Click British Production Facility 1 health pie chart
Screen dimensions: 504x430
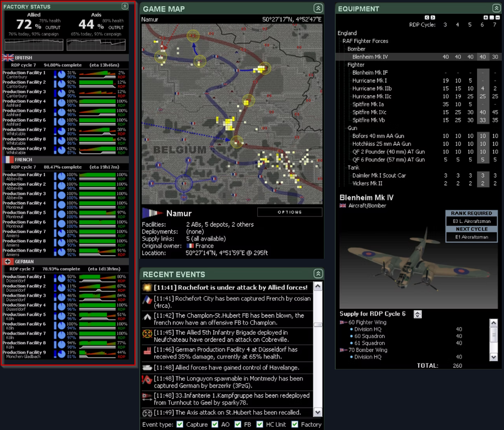tap(61, 74)
